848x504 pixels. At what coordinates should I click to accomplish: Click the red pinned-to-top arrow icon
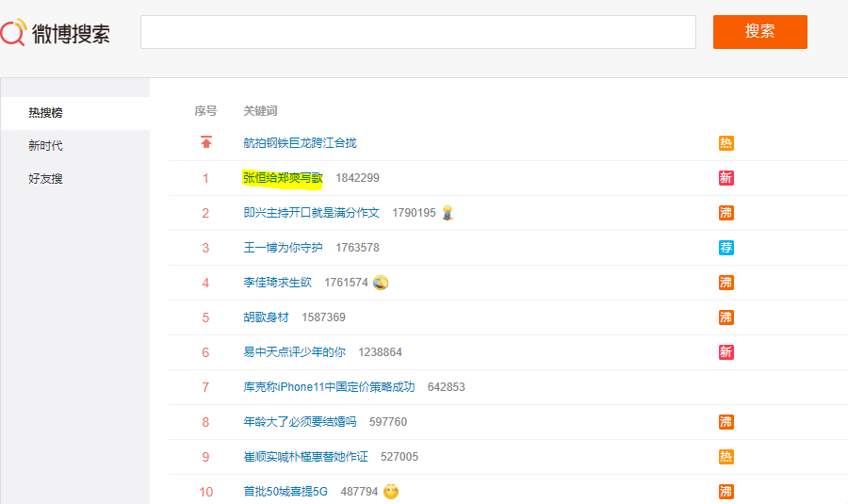(206, 142)
